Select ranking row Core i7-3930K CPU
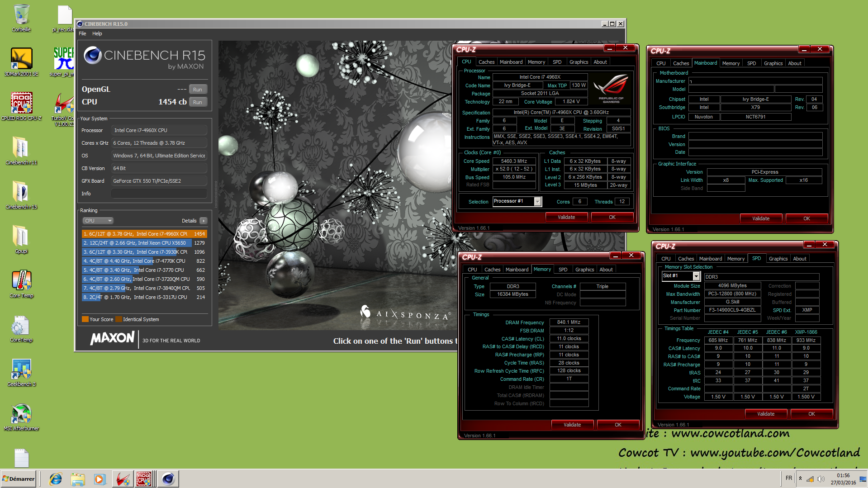Viewport: 868px width, 488px height. [144, 252]
